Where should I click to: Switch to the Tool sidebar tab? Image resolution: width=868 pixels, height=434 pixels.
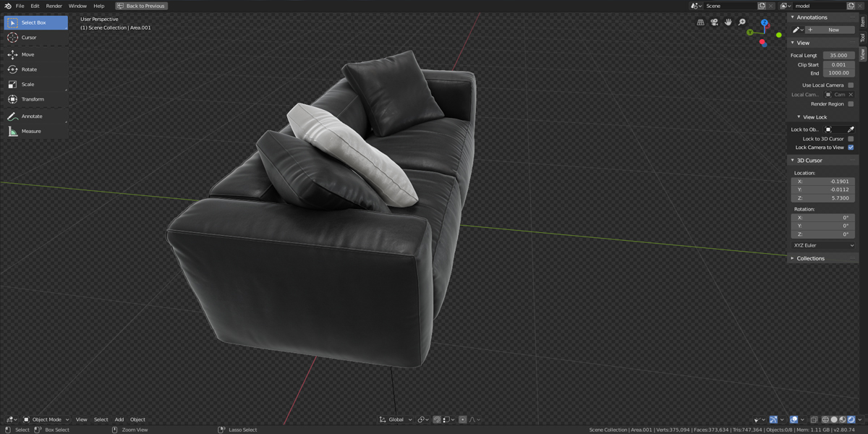point(862,38)
